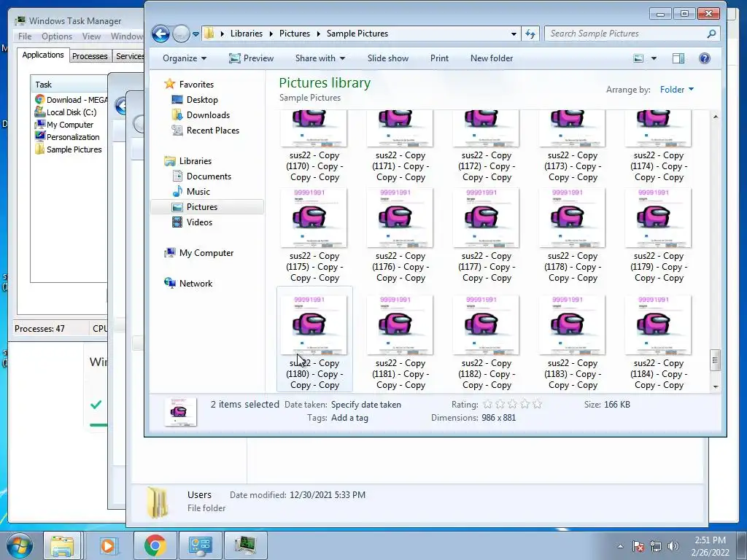Start the Slide show

pos(388,58)
